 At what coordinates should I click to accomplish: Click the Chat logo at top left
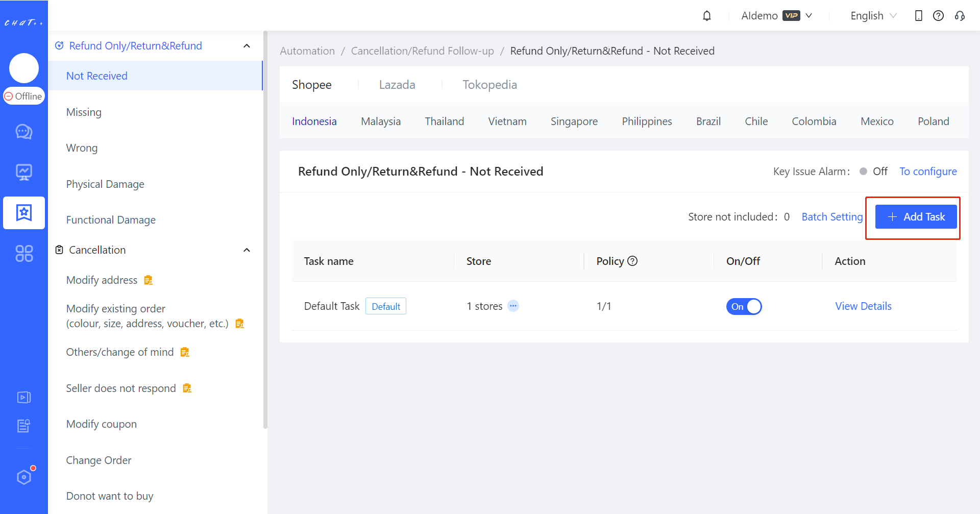23,22
